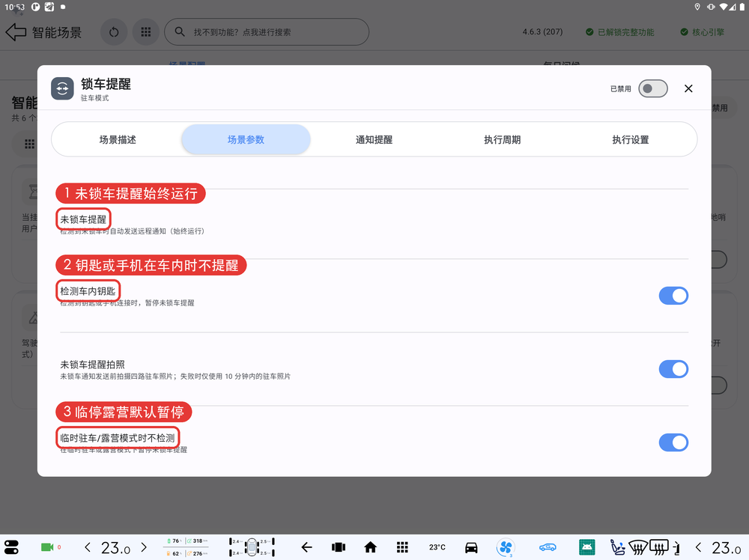Increase left temperature with the right chevron
Screen dimensions: 749x560
(x=144, y=547)
